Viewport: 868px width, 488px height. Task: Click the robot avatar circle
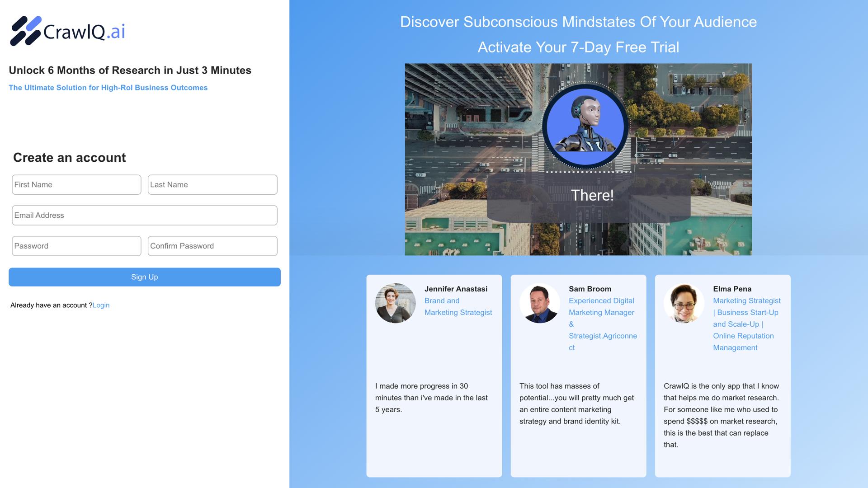(x=585, y=127)
